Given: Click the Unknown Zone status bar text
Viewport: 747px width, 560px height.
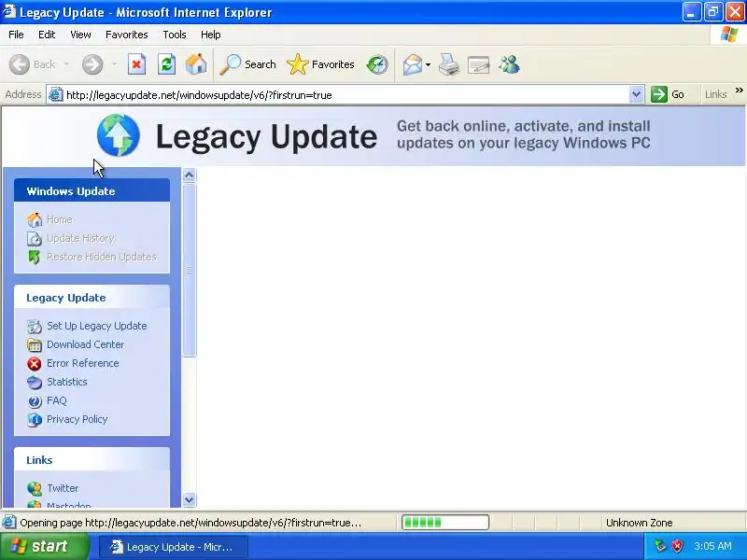Looking at the screenshot, I should [x=640, y=523].
